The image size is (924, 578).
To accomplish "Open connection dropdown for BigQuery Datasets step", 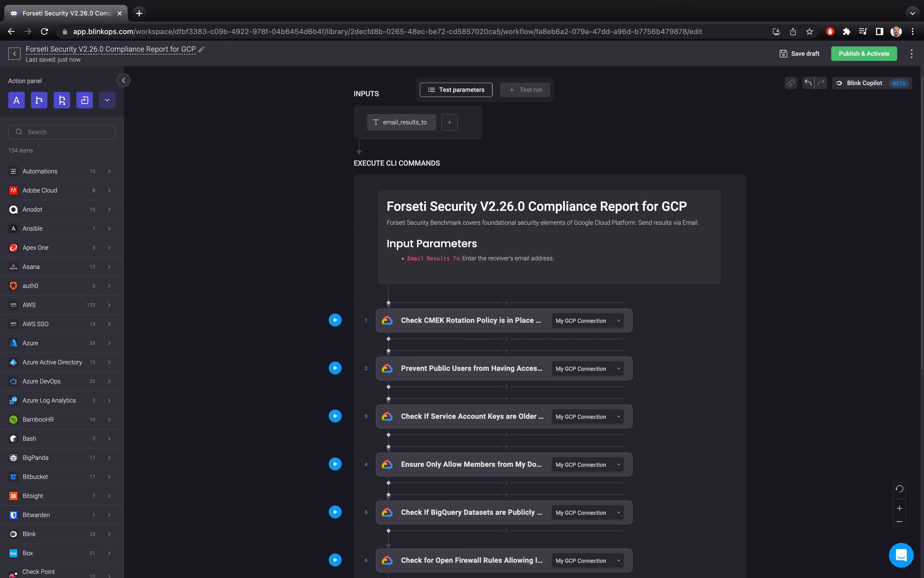I will click(587, 513).
